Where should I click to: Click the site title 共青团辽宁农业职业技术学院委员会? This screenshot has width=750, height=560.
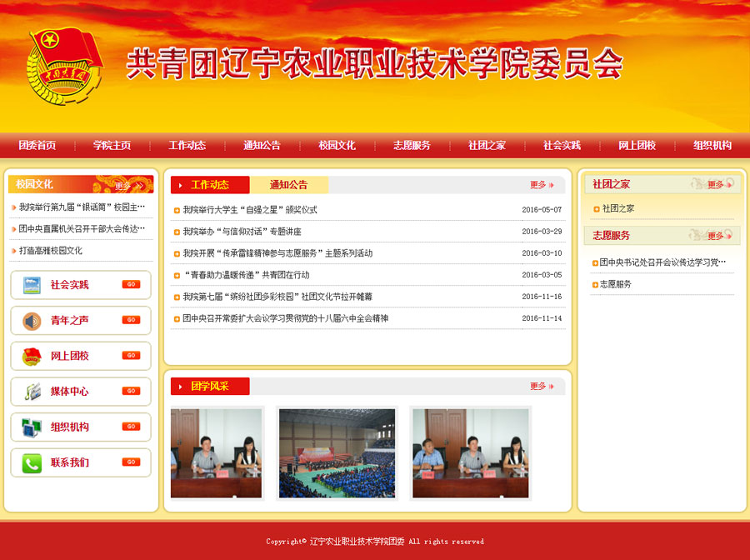tap(374, 63)
